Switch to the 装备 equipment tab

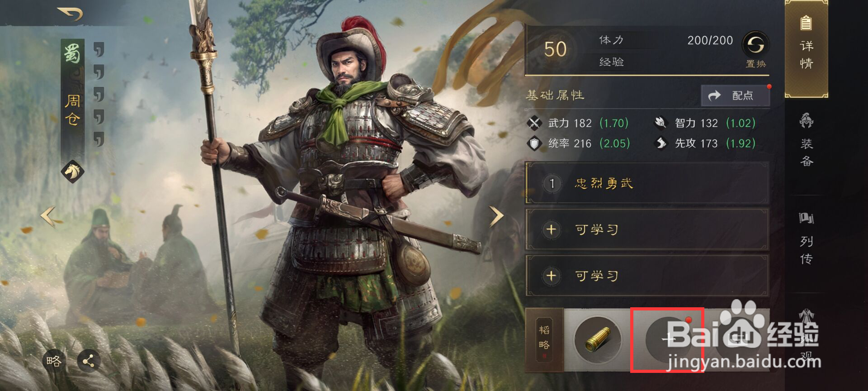click(806, 140)
